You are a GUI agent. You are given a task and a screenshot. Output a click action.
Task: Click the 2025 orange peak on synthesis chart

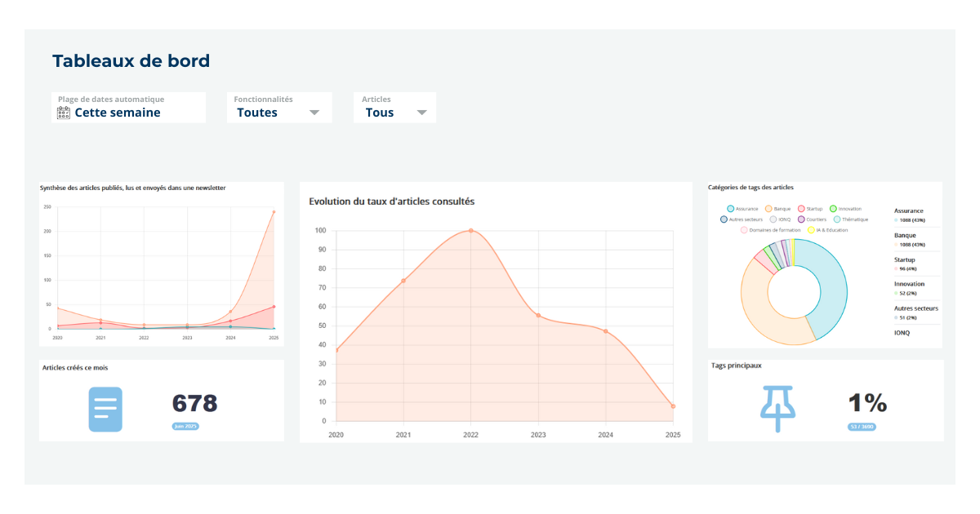274,212
